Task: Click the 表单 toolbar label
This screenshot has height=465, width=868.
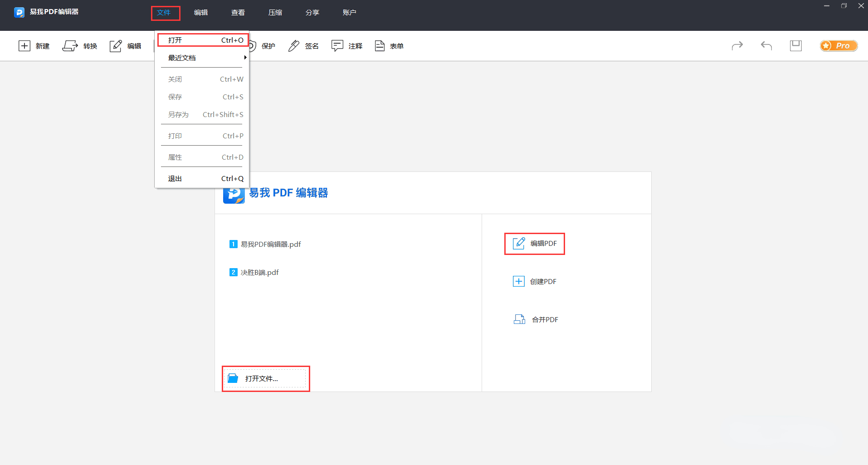Action: pos(397,46)
